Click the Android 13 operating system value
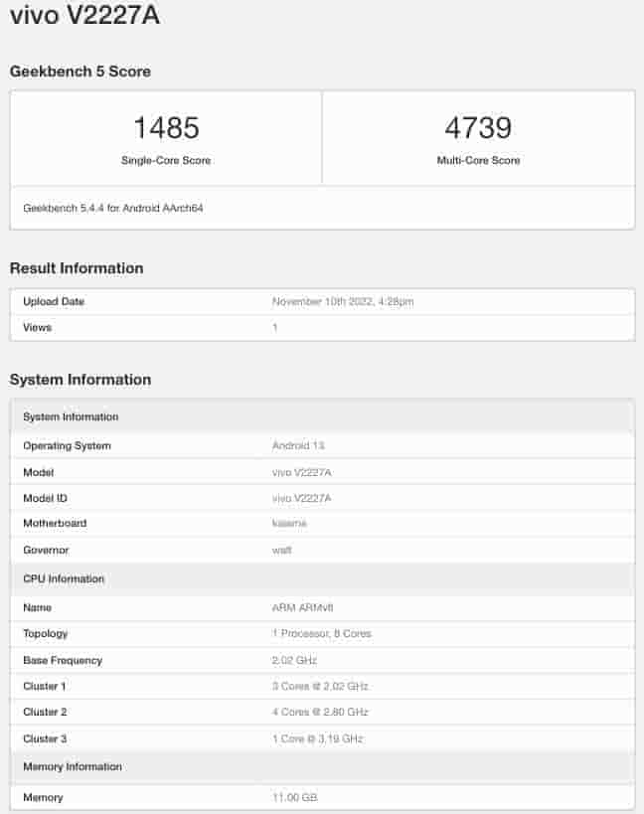Image resolution: width=644 pixels, height=814 pixels. [298, 445]
